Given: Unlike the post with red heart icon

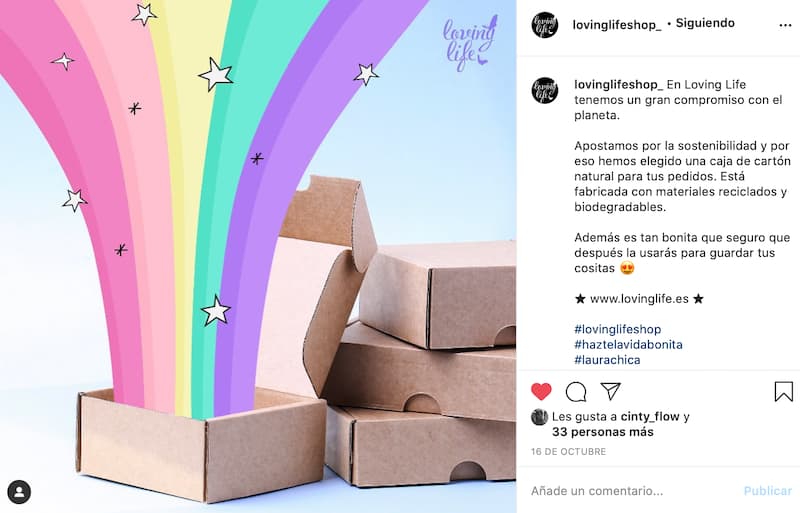Looking at the screenshot, I should pos(541,392).
